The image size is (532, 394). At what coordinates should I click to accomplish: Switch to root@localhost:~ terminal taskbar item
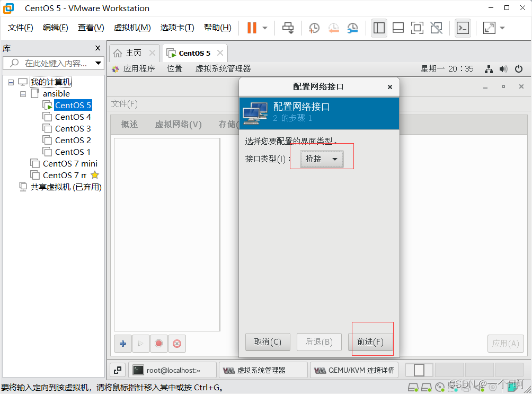coord(173,370)
